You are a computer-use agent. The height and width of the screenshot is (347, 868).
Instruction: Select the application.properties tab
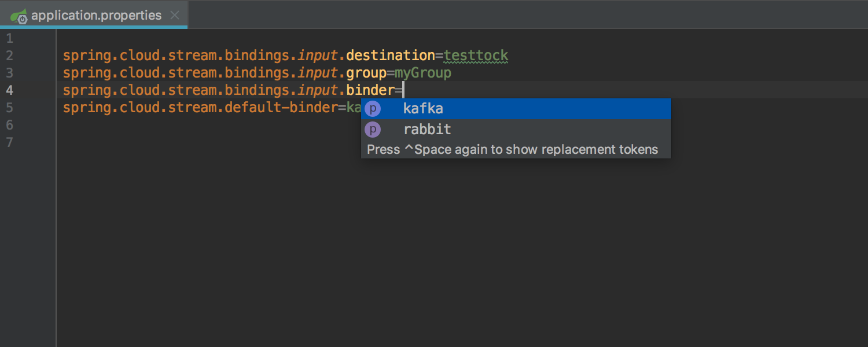coord(94,15)
